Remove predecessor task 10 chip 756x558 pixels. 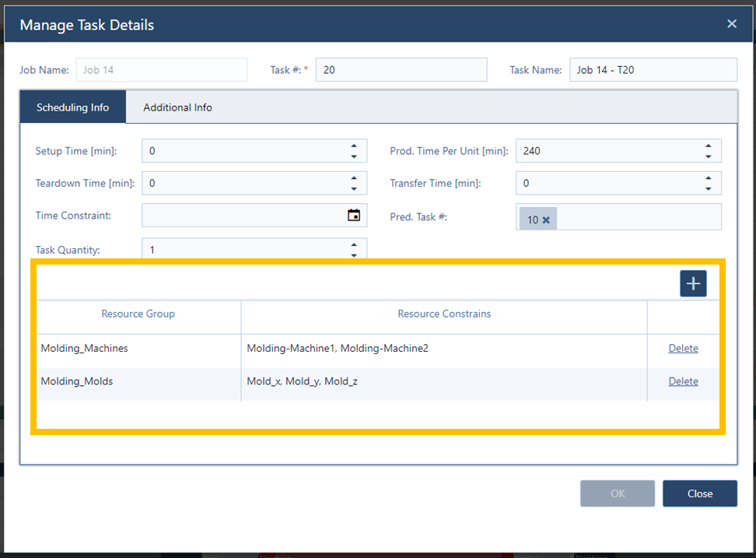pyautogui.click(x=547, y=219)
